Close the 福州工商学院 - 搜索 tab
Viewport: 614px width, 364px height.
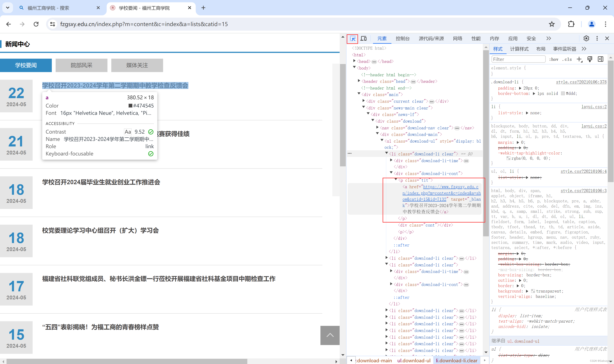pyautogui.click(x=98, y=8)
